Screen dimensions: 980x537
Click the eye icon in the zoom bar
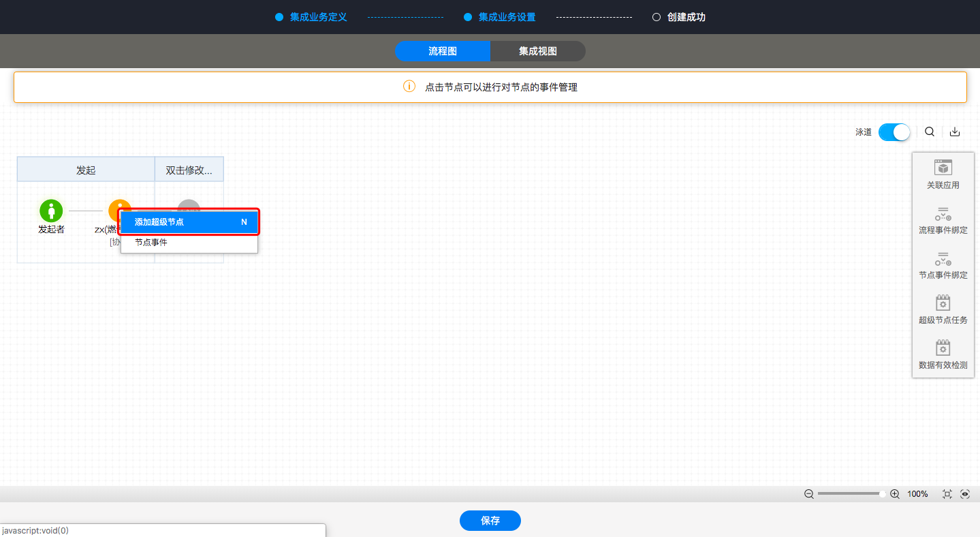click(965, 494)
